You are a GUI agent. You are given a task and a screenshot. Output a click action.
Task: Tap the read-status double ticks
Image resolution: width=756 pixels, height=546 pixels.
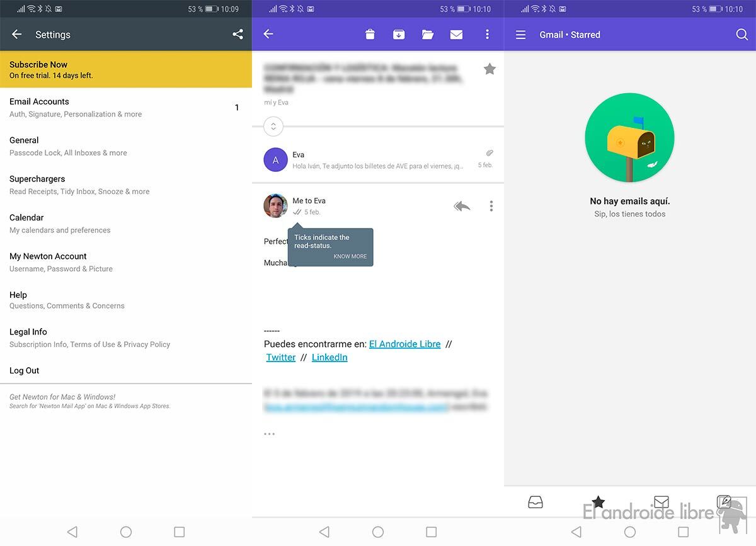pyautogui.click(x=297, y=212)
